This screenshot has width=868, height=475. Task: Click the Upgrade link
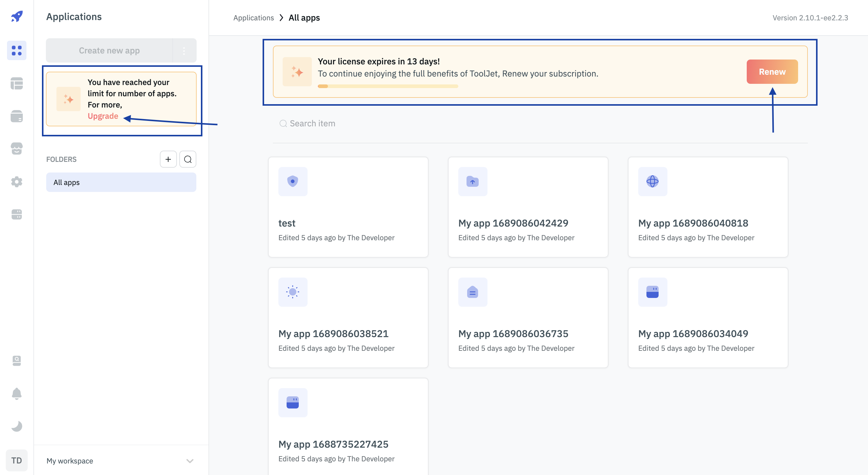point(103,116)
